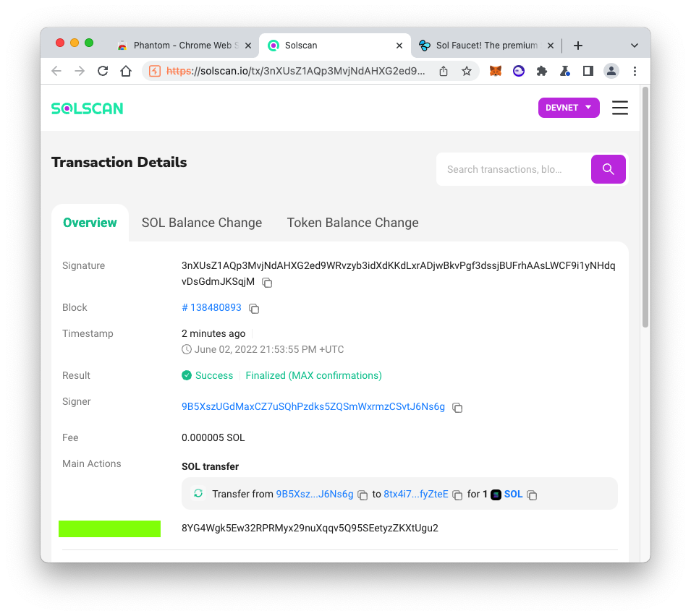Open recipient address 8tx4i7...fyZteE link
This screenshot has height=616, width=691.
(x=415, y=495)
